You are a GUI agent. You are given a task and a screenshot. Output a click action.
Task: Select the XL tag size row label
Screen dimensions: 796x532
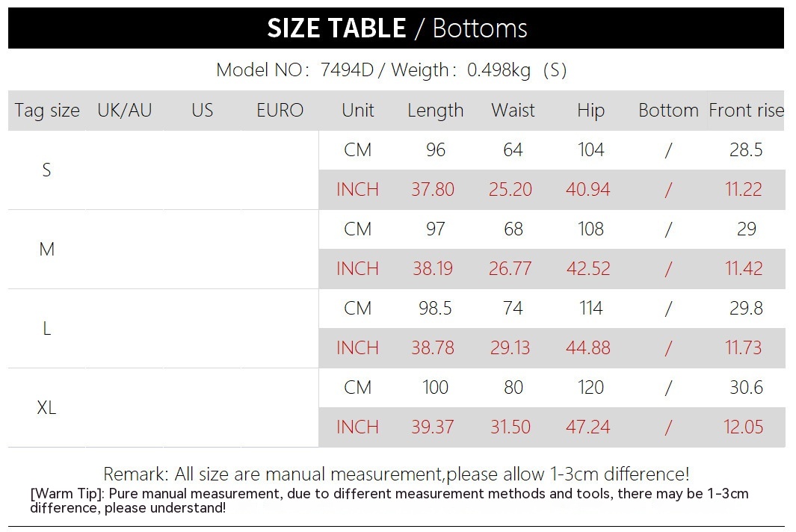(46, 408)
